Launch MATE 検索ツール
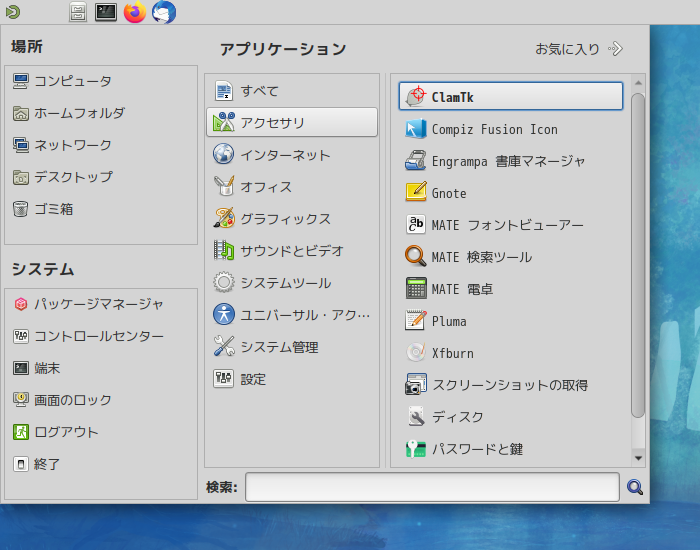This screenshot has height=550, width=700. (x=511, y=257)
